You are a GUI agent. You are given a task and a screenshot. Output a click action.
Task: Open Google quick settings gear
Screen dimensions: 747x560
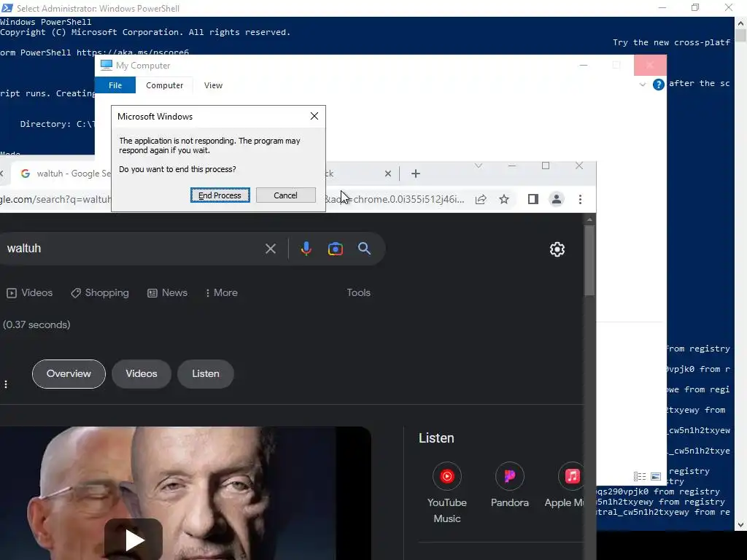(x=557, y=249)
